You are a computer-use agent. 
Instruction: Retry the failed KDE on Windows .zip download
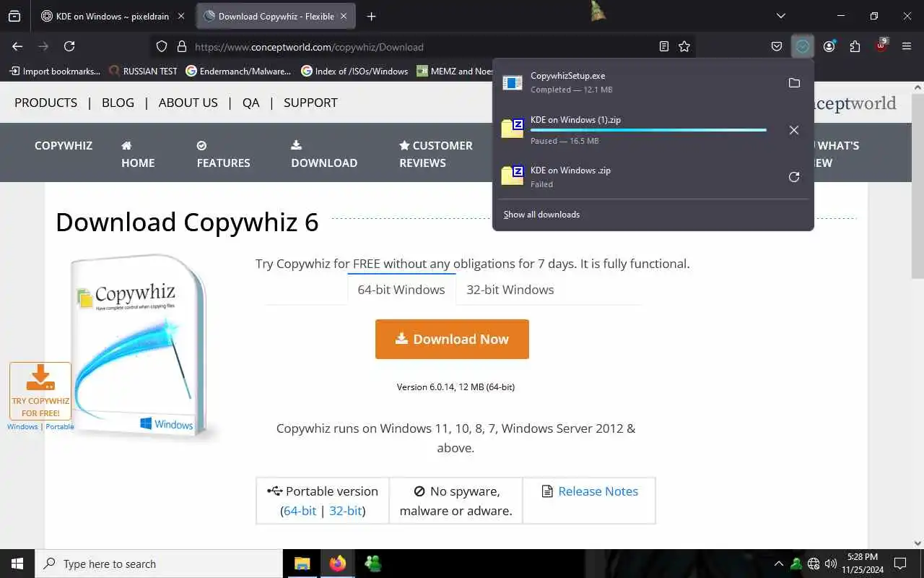coord(794,177)
